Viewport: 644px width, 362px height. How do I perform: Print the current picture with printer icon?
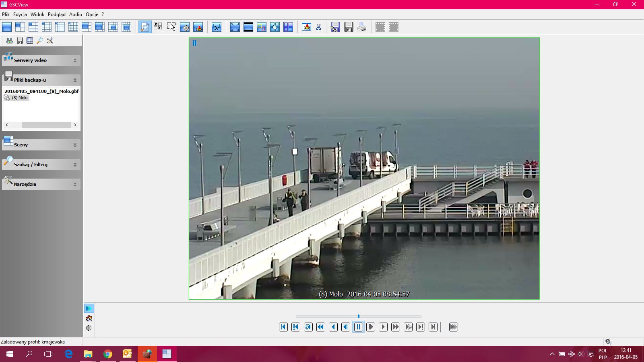coord(362,27)
